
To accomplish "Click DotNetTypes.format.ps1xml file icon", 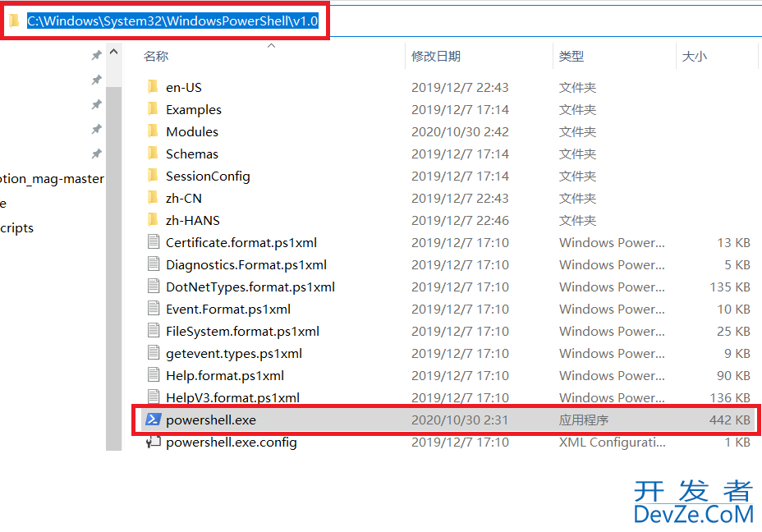I will click(154, 287).
